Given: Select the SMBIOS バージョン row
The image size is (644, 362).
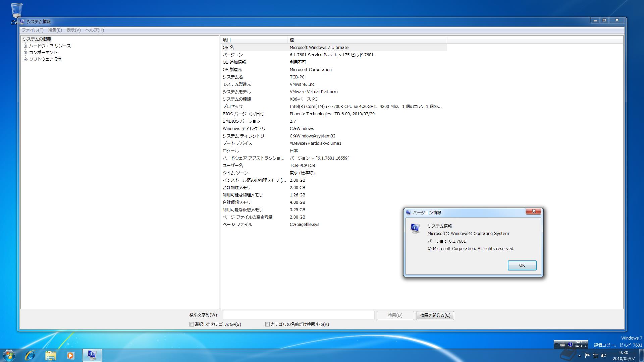Looking at the screenshot, I should pyautogui.click(x=334, y=121).
